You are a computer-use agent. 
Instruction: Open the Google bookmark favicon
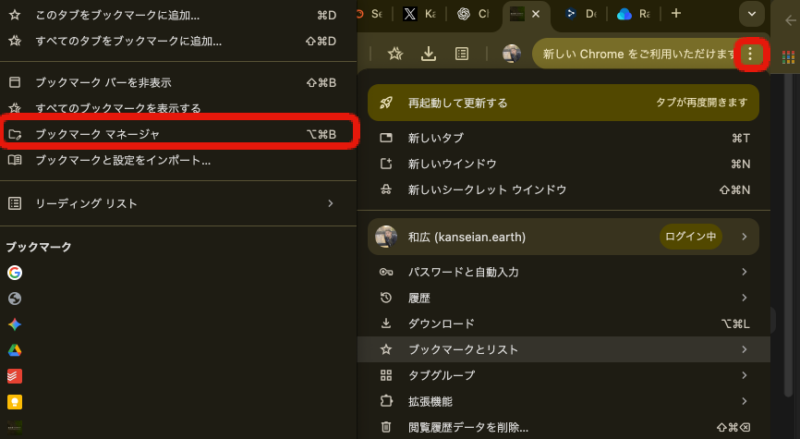[x=15, y=272]
